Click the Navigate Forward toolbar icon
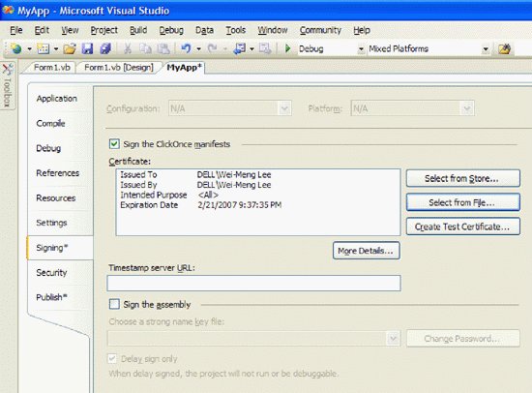The height and width of the screenshot is (393, 532). [x=265, y=49]
